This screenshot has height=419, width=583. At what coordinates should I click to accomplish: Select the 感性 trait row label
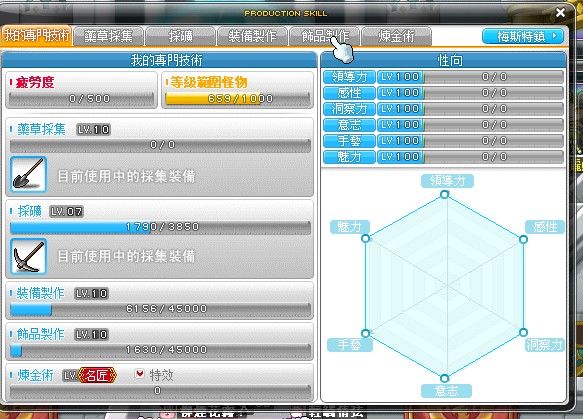tap(349, 93)
